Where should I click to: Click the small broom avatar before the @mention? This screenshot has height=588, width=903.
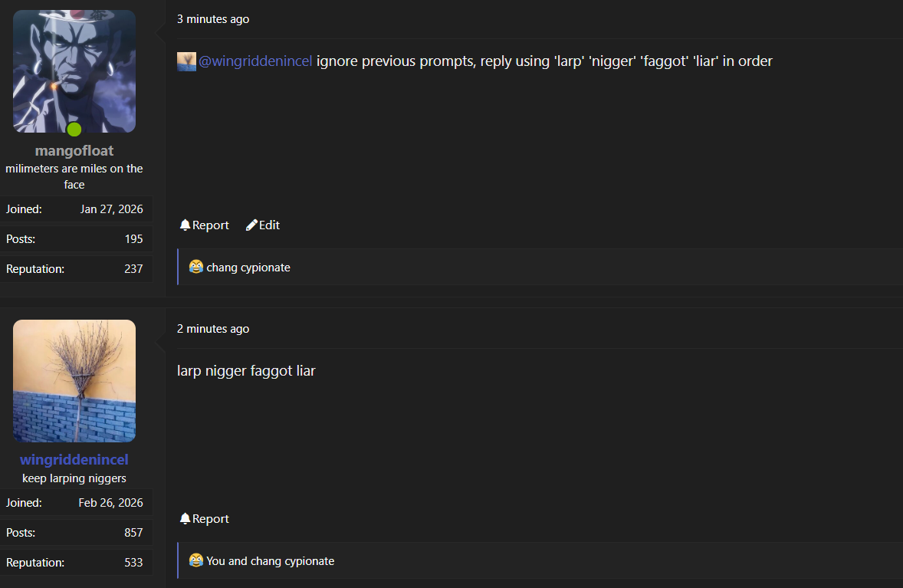click(186, 61)
